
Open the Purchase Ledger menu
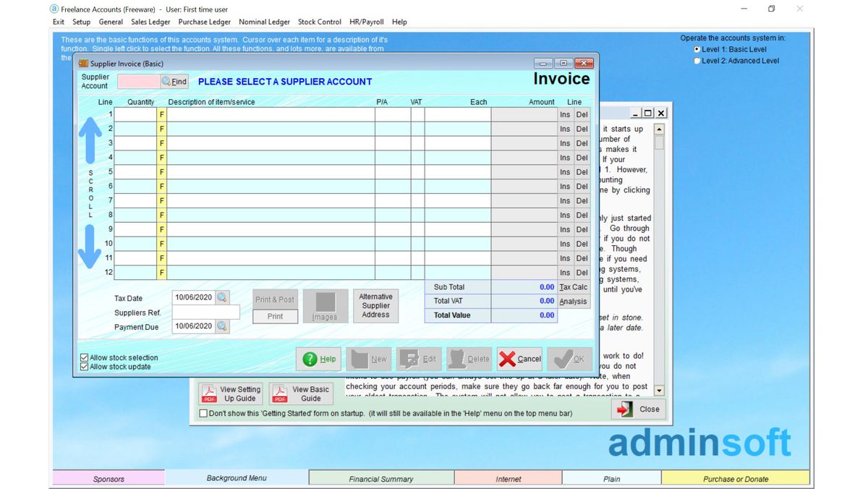204,22
